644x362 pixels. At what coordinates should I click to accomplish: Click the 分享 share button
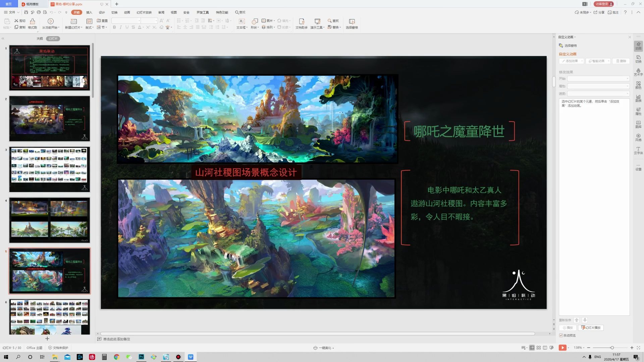pyautogui.click(x=599, y=12)
